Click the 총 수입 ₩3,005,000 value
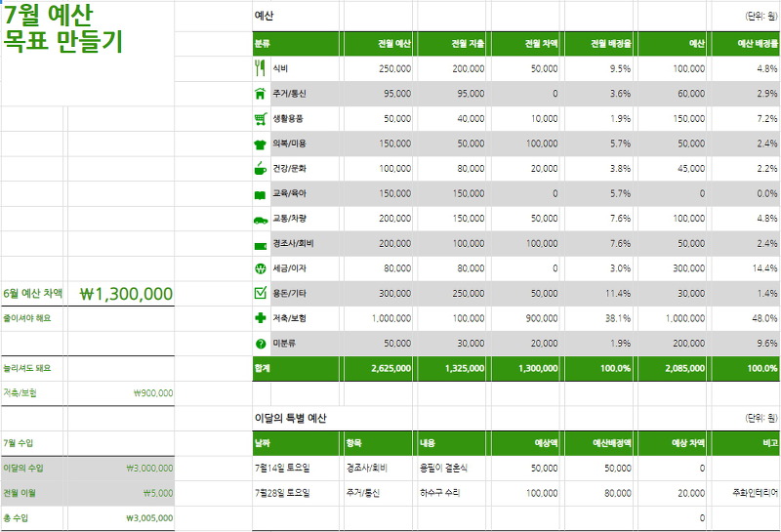This screenshot has height=532, width=781. 149,518
